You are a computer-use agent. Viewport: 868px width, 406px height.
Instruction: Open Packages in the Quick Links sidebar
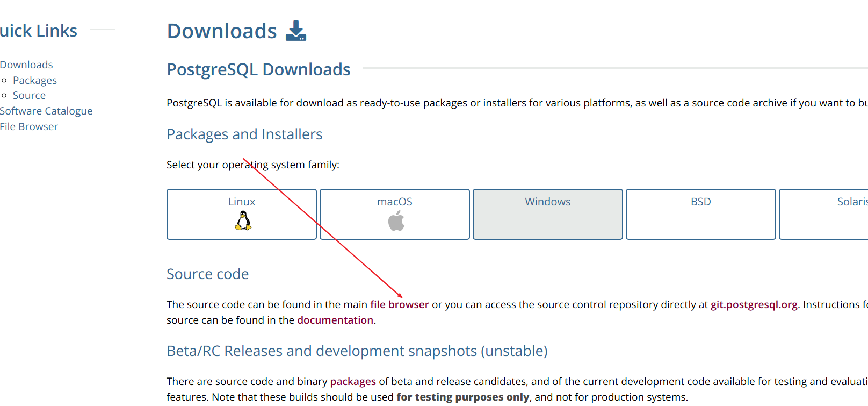35,80
